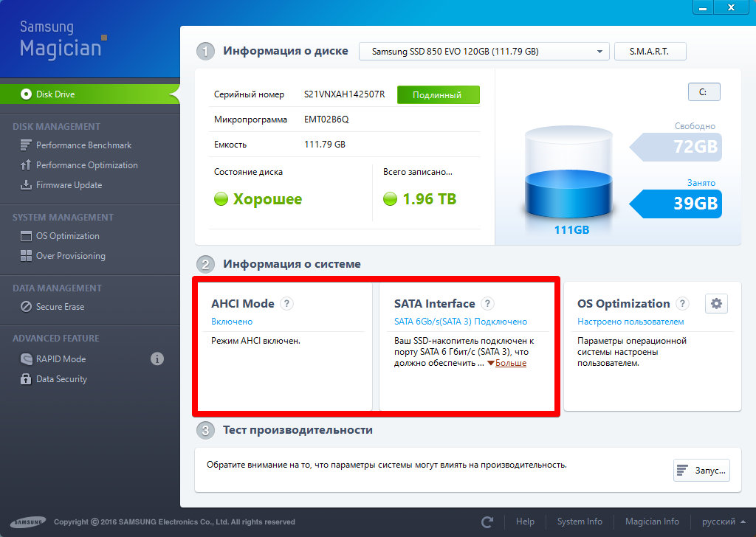This screenshot has height=537, width=756.
Task: Open OS Optimization gear settings
Action: point(716,303)
